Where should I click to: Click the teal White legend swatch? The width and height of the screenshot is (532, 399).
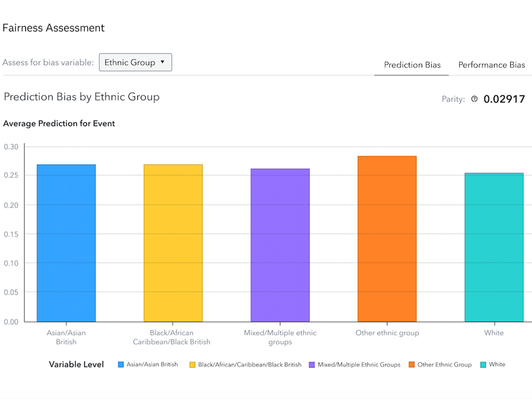pyautogui.click(x=483, y=365)
